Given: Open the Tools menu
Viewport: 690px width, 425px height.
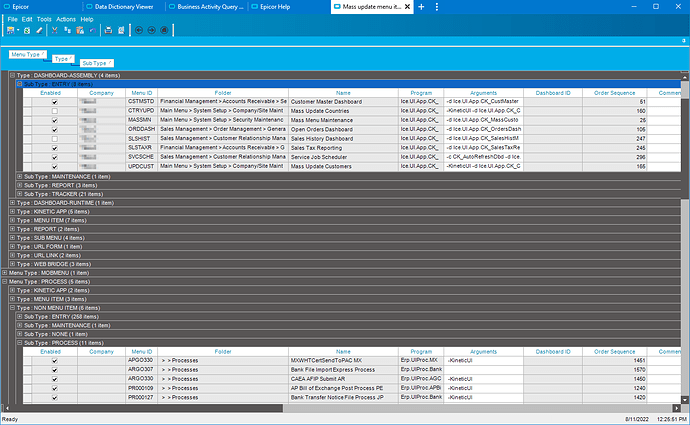Looking at the screenshot, I should pos(44,19).
